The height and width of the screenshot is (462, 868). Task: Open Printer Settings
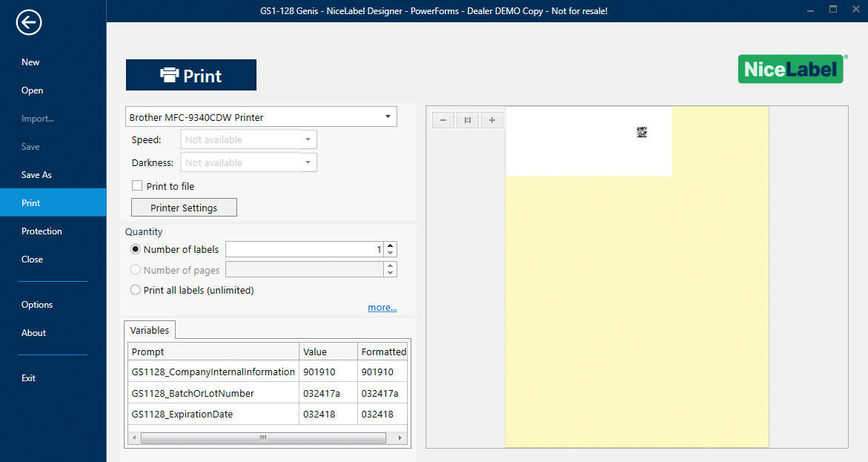(x=184, y=208)
